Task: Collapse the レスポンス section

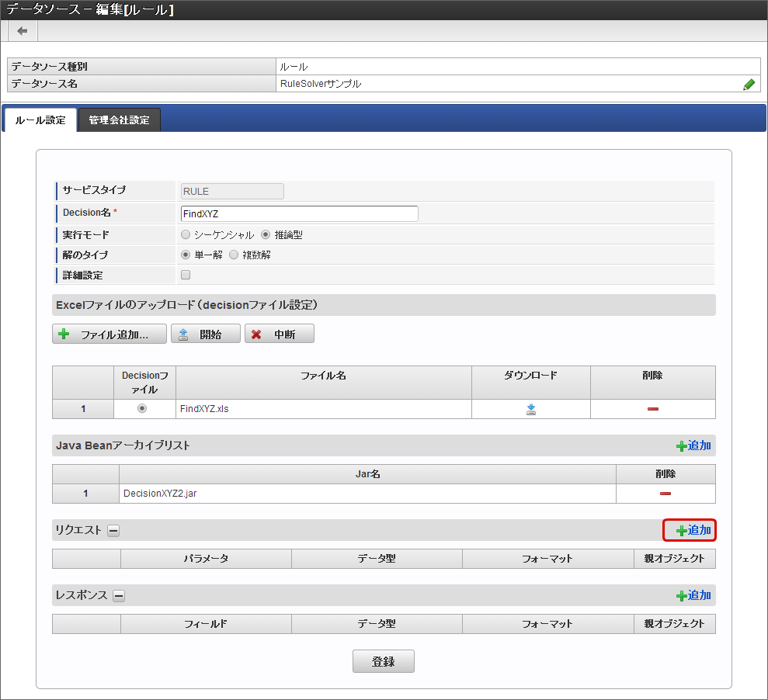Action: pos(119,596)
